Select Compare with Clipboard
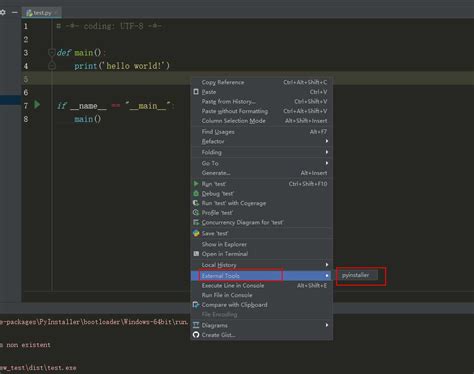Viewport: 474px width, 374px height. (262, 305)
